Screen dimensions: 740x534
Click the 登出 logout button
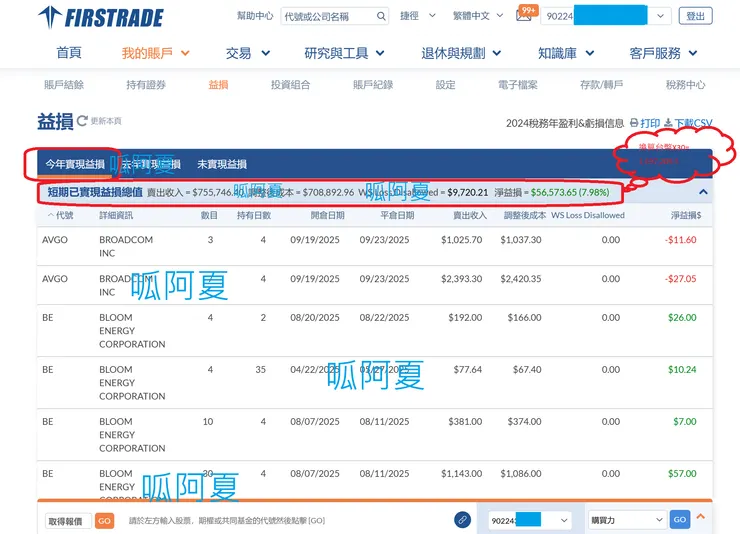coord(695,16)
